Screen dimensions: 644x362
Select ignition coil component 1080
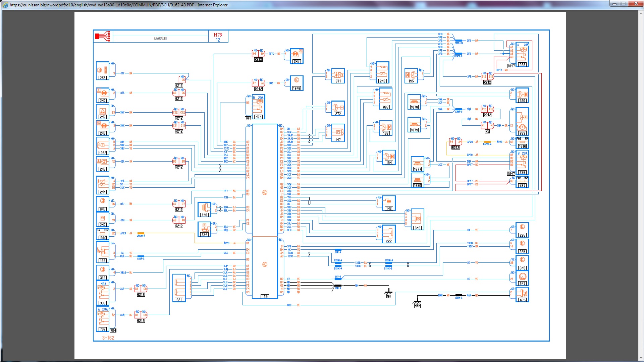[x=418, y=180]
